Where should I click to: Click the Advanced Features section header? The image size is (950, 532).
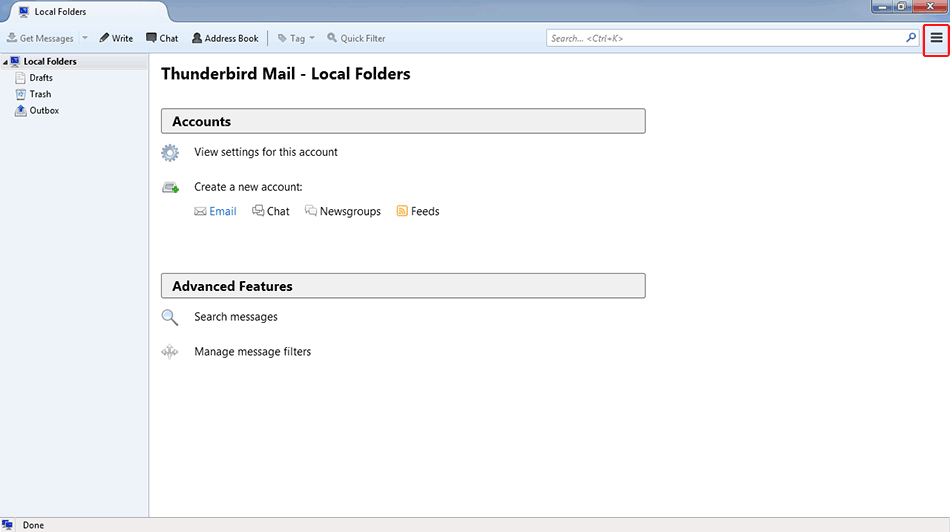coord(403,286)
